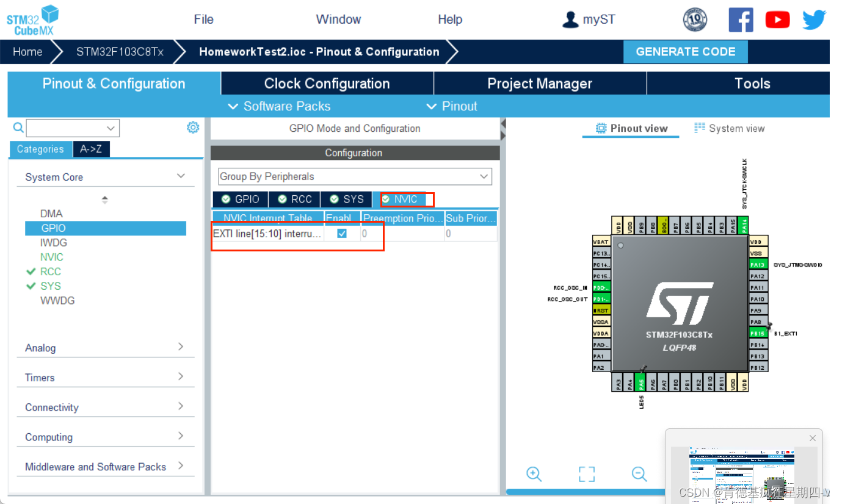Click the search magnifier icon in categories panel
This screenshot has width=867, height=504.
pyautogui.click(x=18, y=128)
